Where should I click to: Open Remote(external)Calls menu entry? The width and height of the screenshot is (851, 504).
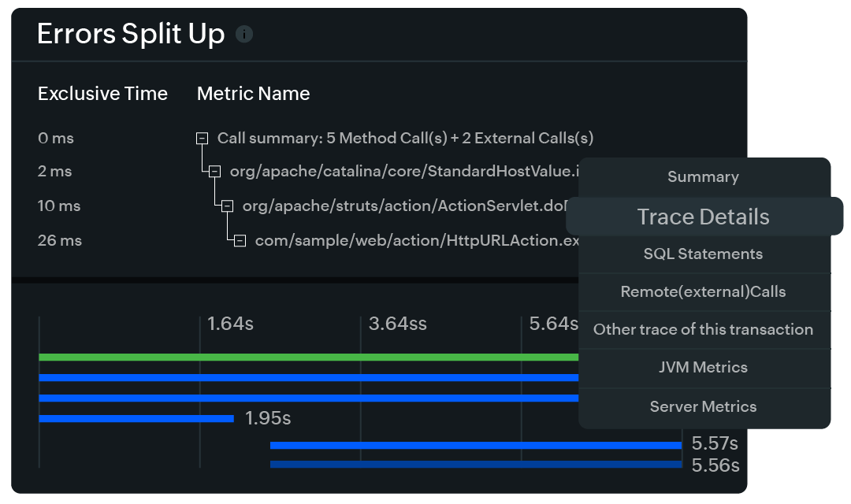tap(703, 291)
